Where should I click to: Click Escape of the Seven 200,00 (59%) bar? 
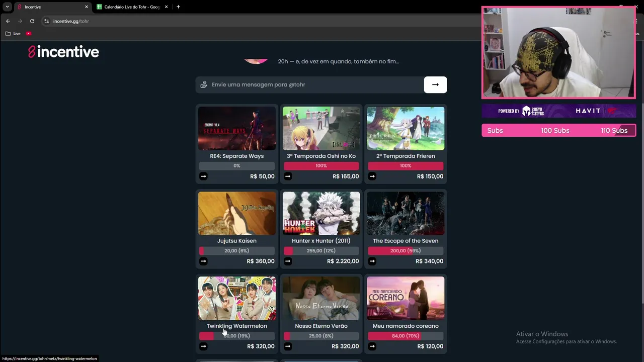[406, 250]
